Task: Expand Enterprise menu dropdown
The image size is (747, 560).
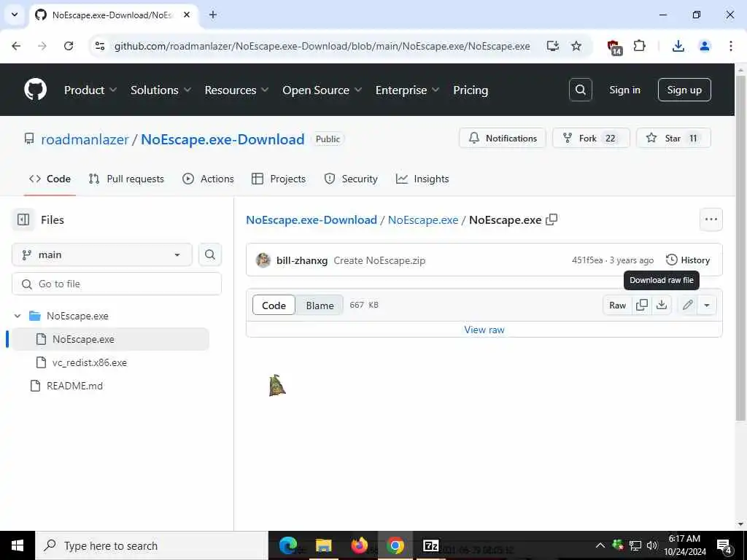Action: 407,90
